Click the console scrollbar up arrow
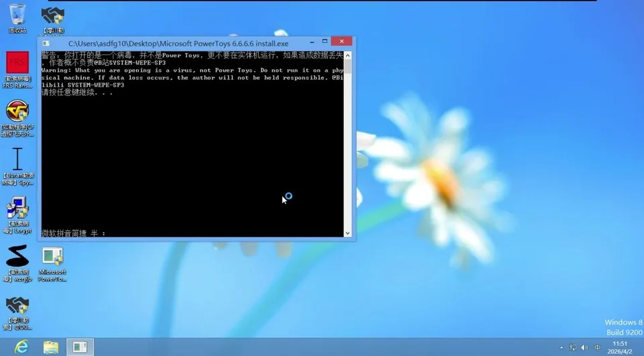This screenshot has height=356, width=644. [x=348, y=55]
